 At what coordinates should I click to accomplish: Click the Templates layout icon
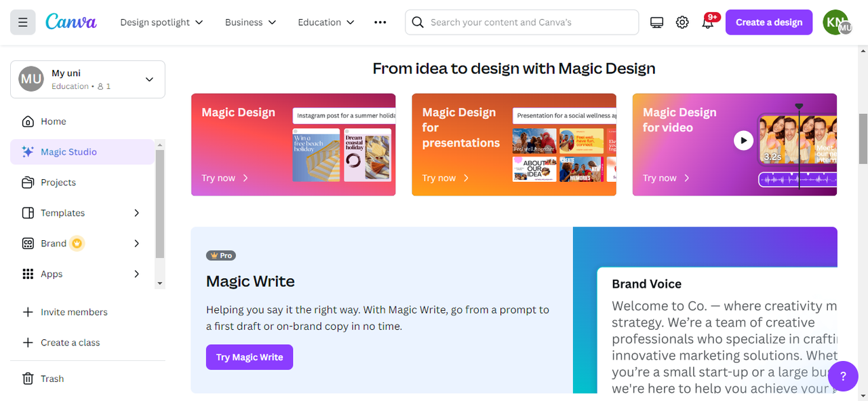pyautogui.click(x=28, y=213)
